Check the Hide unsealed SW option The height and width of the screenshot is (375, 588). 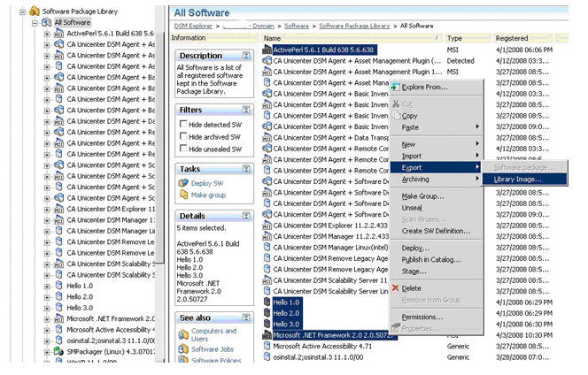tap(182, 149)
